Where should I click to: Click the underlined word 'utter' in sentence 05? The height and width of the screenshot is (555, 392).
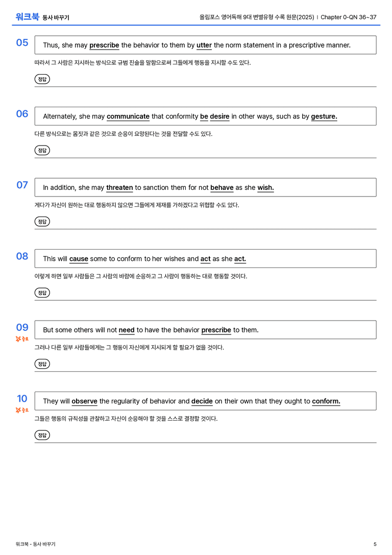point(204,45)
